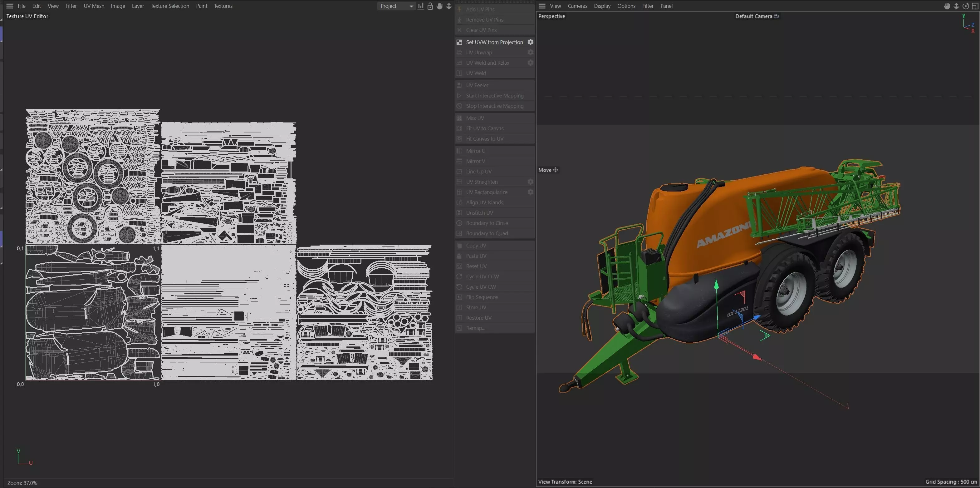
Task: Open UV Straighten settings gear
Action: [530, 182]
